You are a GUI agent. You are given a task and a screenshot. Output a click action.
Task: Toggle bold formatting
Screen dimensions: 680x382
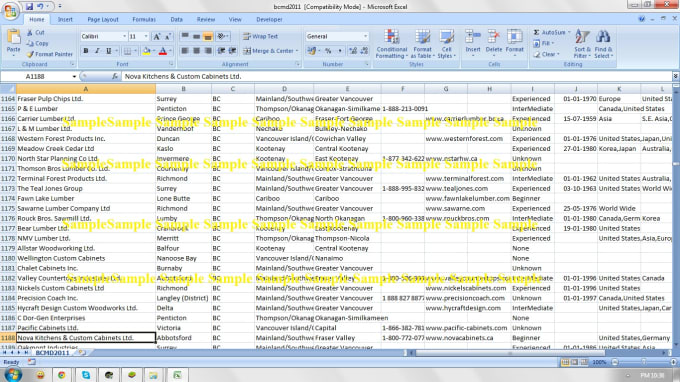pos(86,51)
